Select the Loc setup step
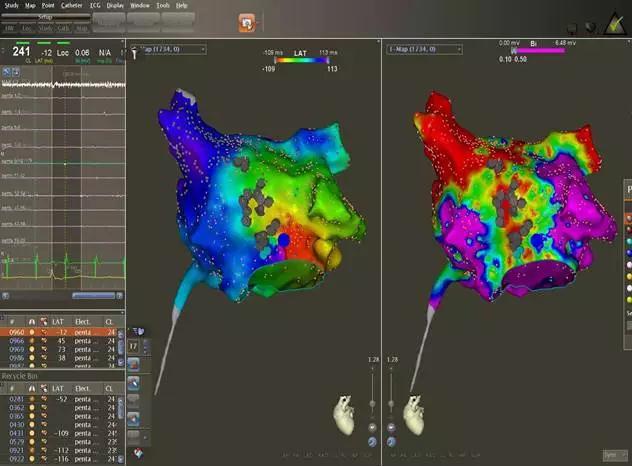This screenshot has height=466, width=632. 27,28
